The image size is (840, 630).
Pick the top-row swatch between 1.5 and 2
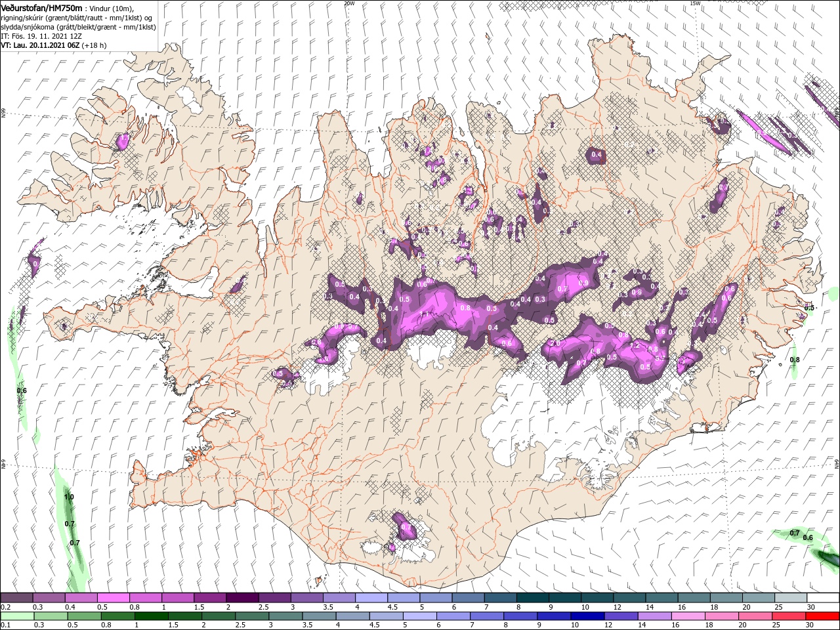click(x=210, y=598)
